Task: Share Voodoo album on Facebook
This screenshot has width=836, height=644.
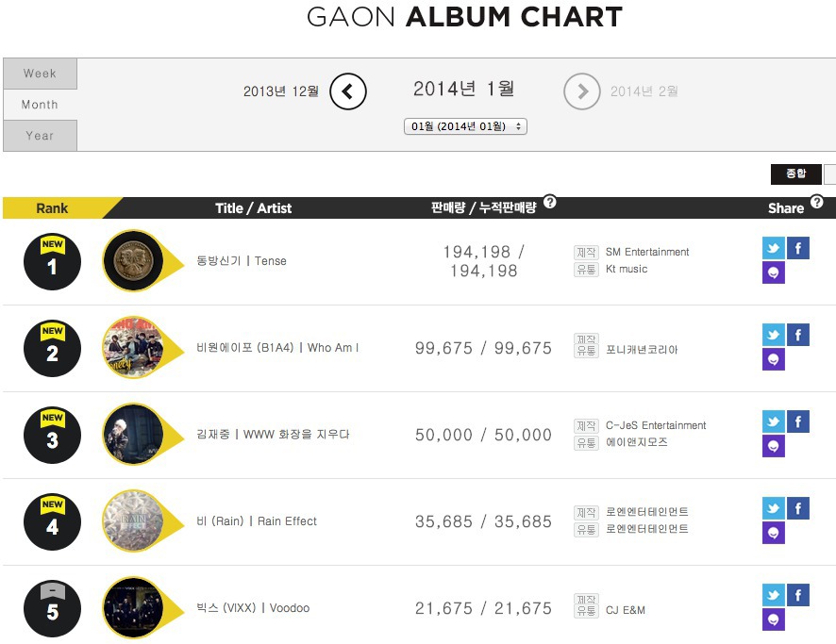Action: [798, 596]
